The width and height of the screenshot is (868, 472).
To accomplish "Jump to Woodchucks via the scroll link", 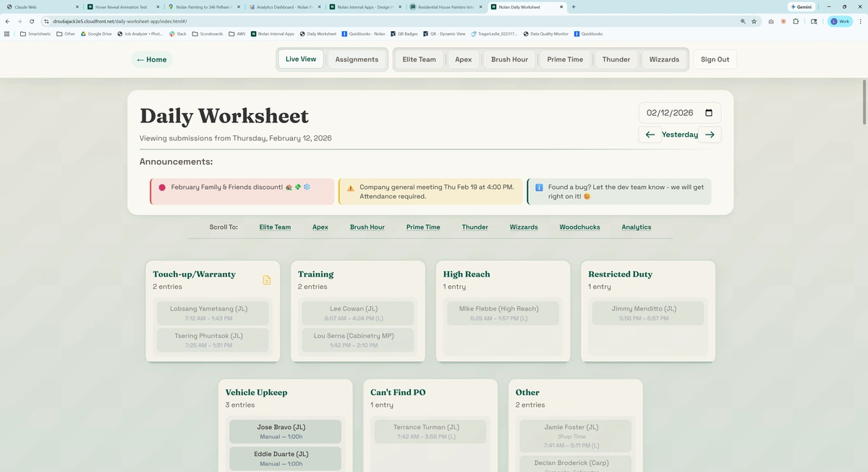I will (579, 227).
